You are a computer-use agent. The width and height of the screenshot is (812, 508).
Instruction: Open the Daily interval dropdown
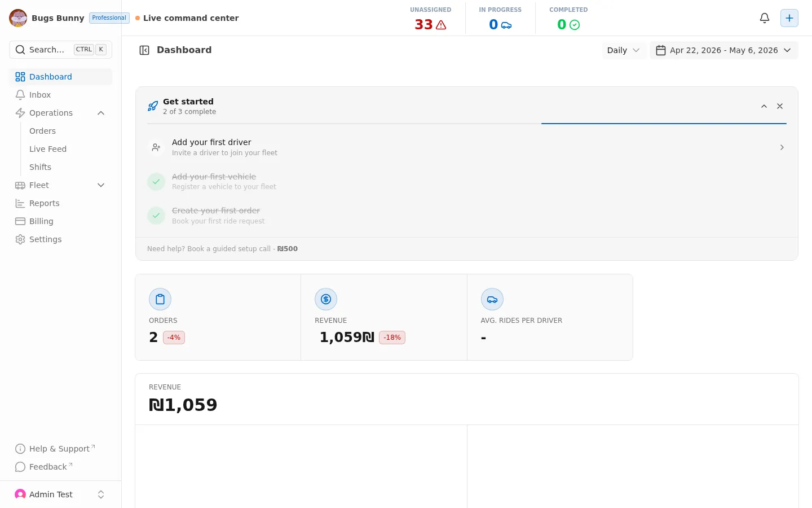[623, 50]
